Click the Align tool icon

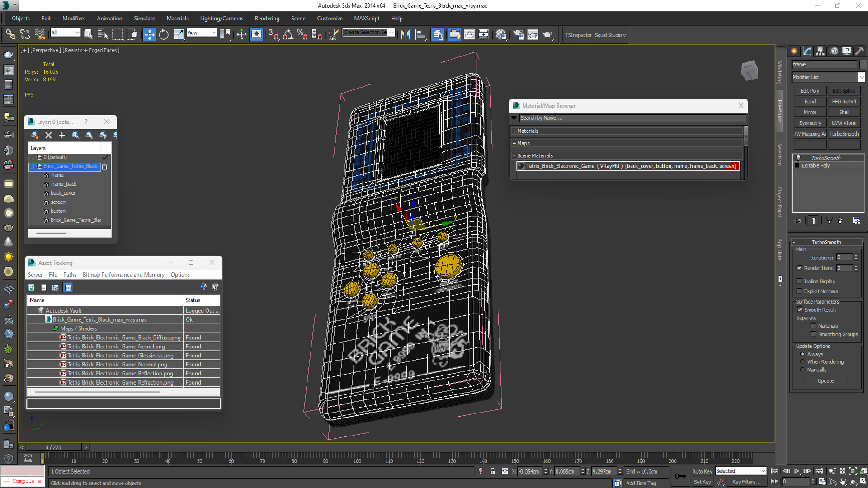pos(420,35)
